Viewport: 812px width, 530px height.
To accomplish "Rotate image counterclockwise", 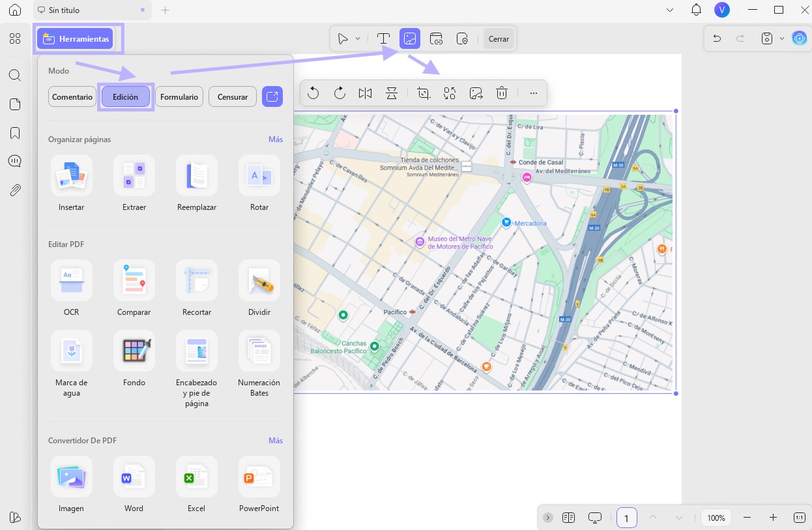I will click(x=313, y=93).
